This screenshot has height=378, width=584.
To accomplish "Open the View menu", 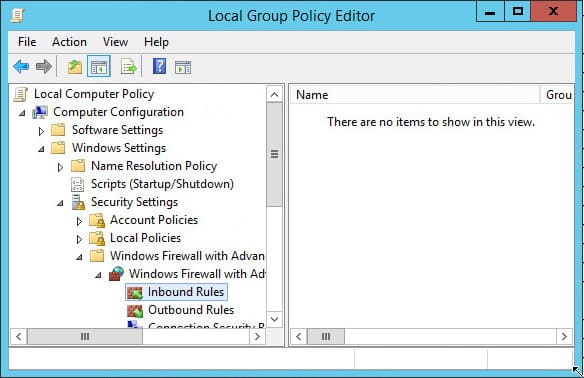I will click(x=115, y=42).
